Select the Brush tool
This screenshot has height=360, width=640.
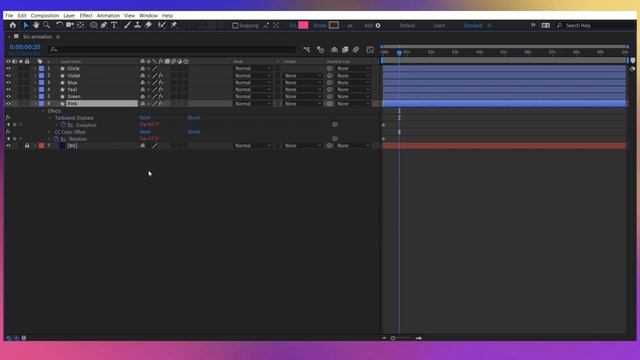pos(127,25)
